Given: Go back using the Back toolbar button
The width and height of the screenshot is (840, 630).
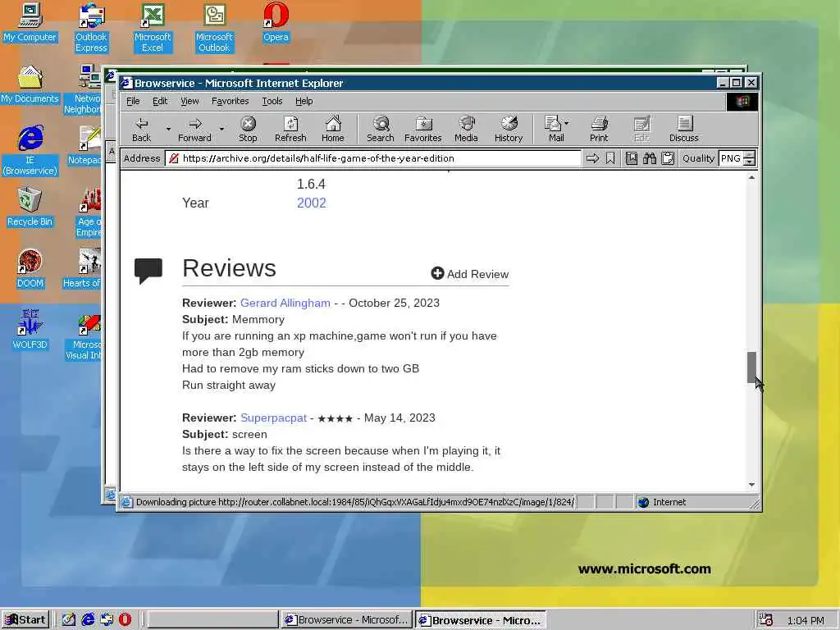Looking at the screenshot, I should 141,130.
